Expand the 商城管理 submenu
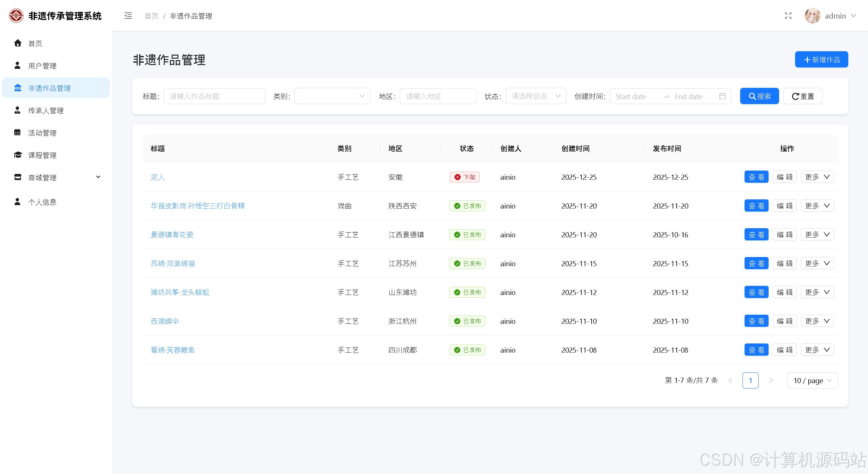Image resolution: width=868 pixels, height=474 pixels. pos(98,177)
